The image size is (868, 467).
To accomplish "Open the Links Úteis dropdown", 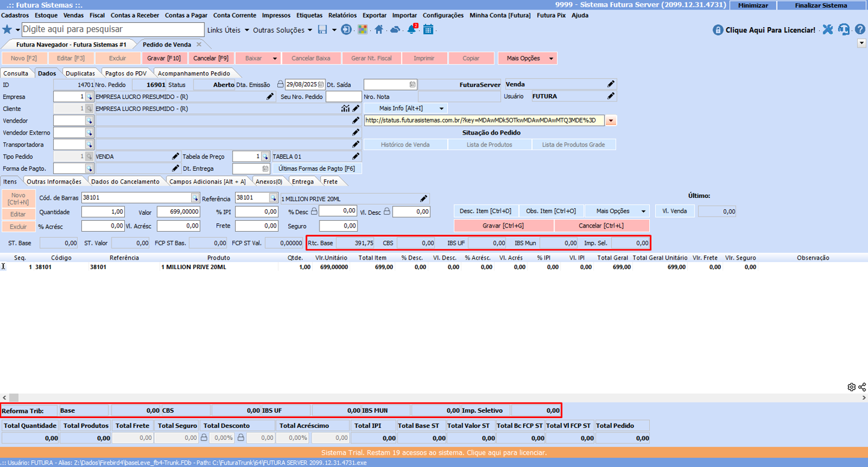I will [228, 30].
